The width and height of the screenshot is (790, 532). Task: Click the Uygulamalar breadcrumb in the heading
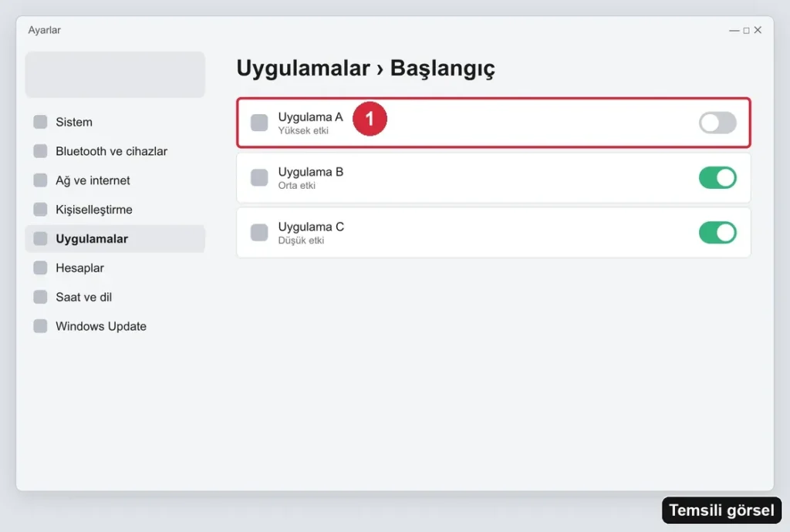click(x=303, y=69)
